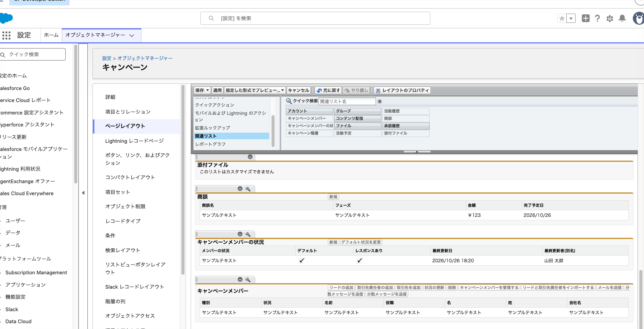Remove the 添付ファイル related list
644x329 pixels.
pyautogui.click(x=250, y=157)
